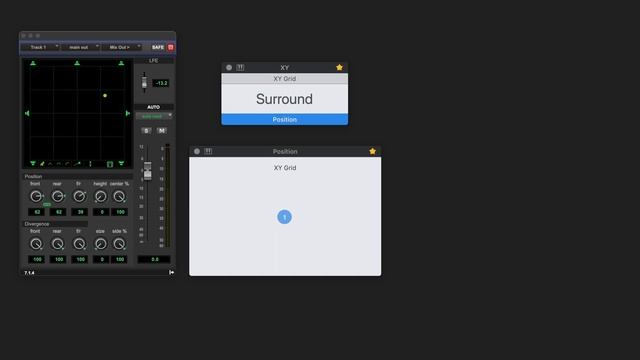The image size is (640, 360).
Task: Toggle the green link between front and rear
Action: click(x=47, y=204)
